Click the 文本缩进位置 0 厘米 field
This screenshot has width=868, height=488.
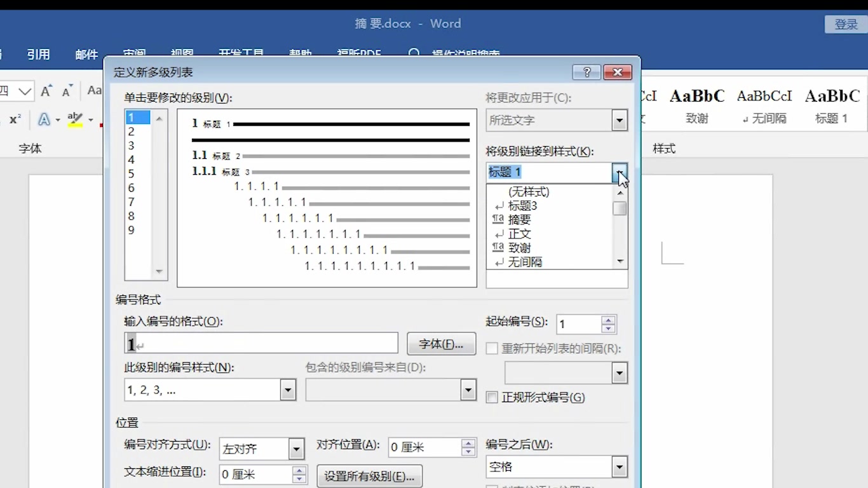click(255, 475)
